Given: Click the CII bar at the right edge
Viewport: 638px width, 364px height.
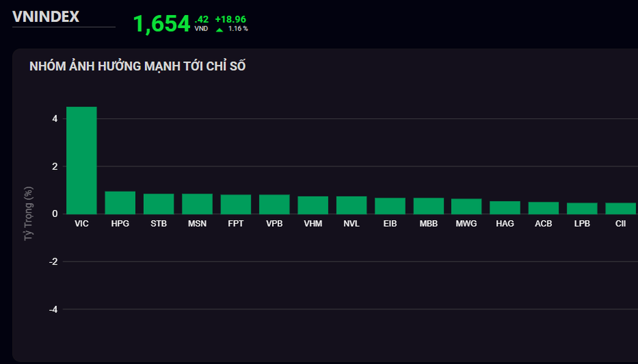Looking at the screenshot, I should [x=620, y=208].
